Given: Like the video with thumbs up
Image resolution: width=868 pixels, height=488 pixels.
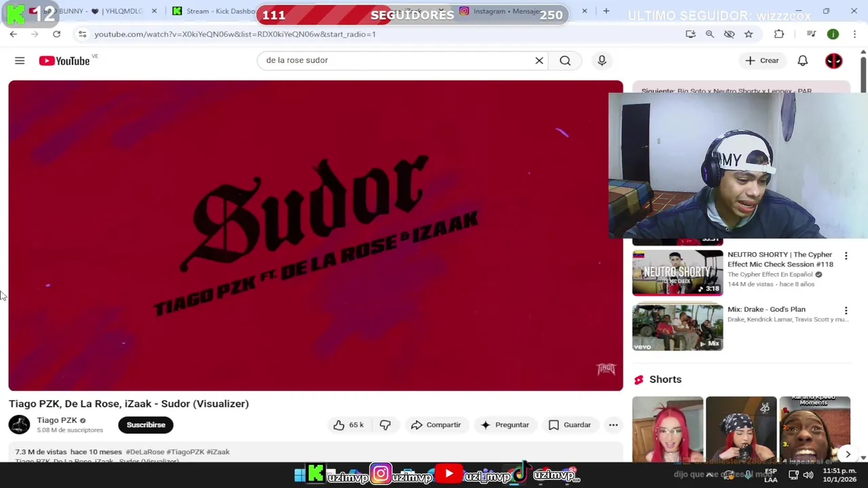Looking at the screenshot, I should click(349, 425).
